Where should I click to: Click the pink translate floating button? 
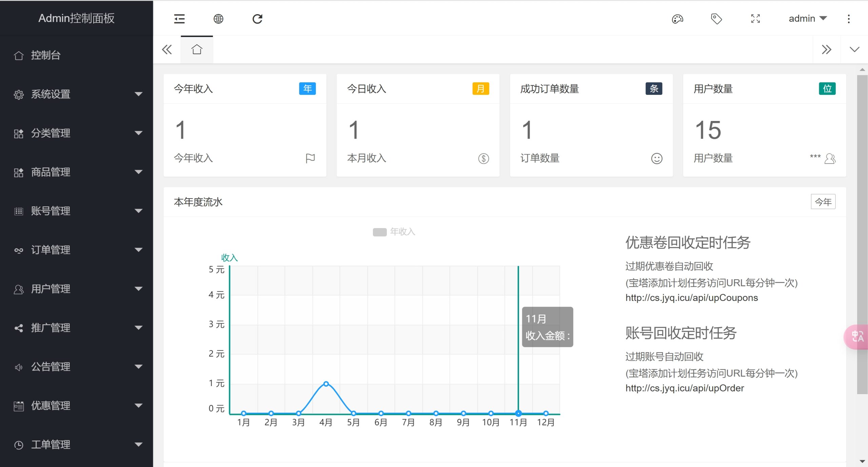coord(856,337)
